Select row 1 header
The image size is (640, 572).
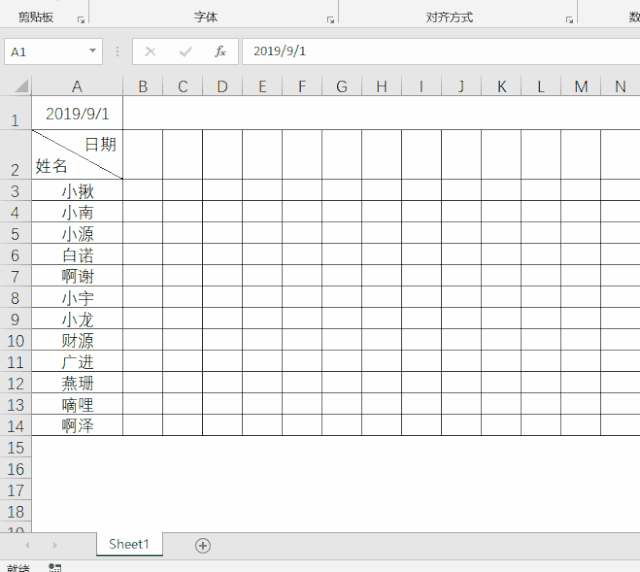coord(16,113)
